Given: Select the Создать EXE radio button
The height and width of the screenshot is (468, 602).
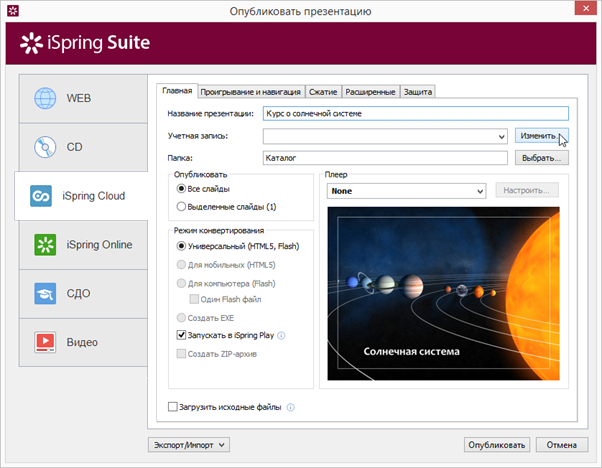Looking at the screenshot, I should (181, 318).
